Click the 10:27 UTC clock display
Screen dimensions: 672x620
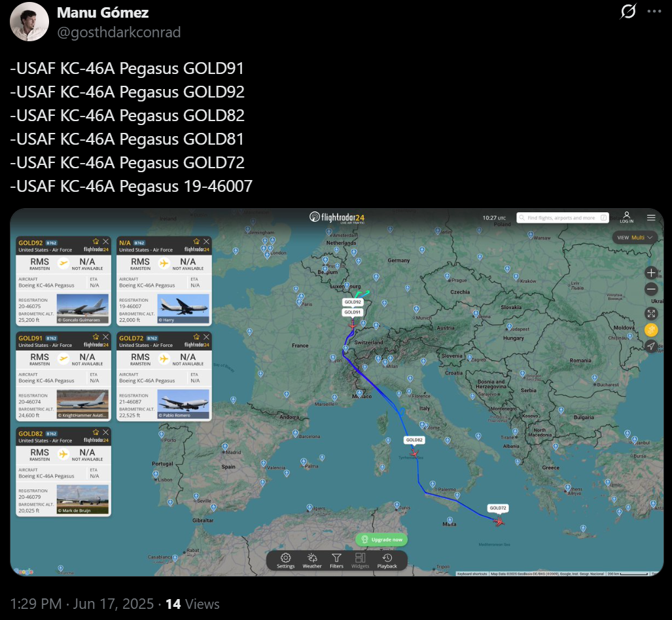coord(494,218)
